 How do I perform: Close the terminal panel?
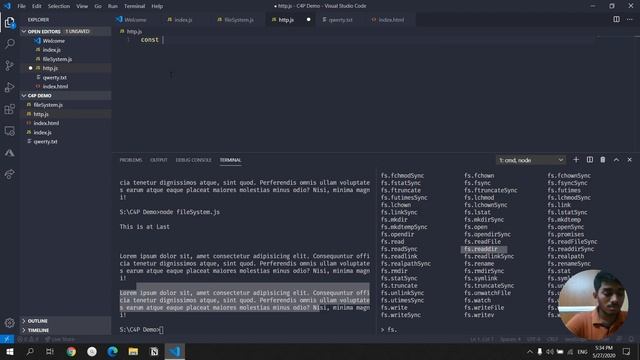coord(629,160)
